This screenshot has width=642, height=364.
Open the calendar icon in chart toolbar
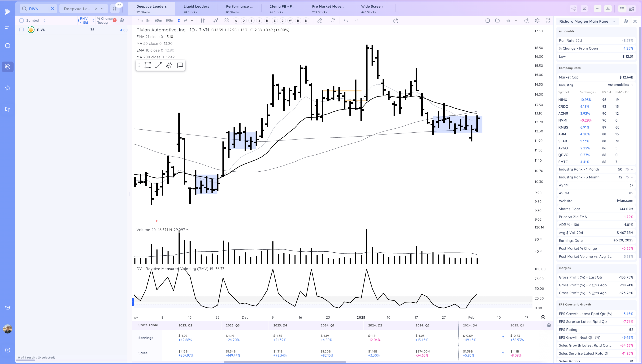396,21
